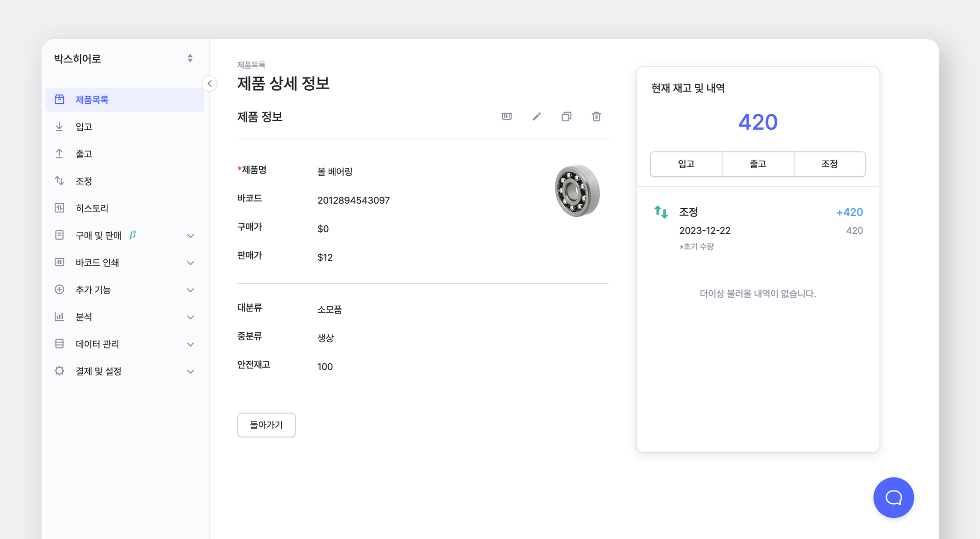The image size is (980, 539).
Task: Click the trash icon to delete the product
Action: (596, 117)
